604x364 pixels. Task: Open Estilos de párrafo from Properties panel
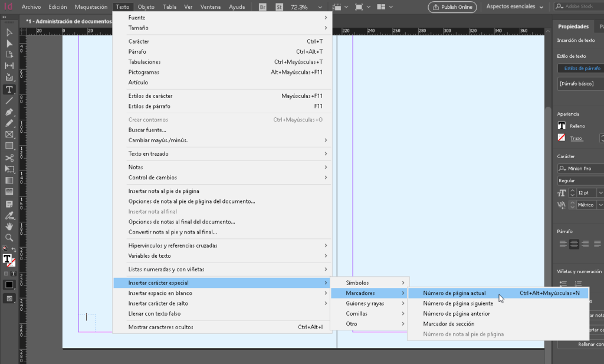(584, 68)
